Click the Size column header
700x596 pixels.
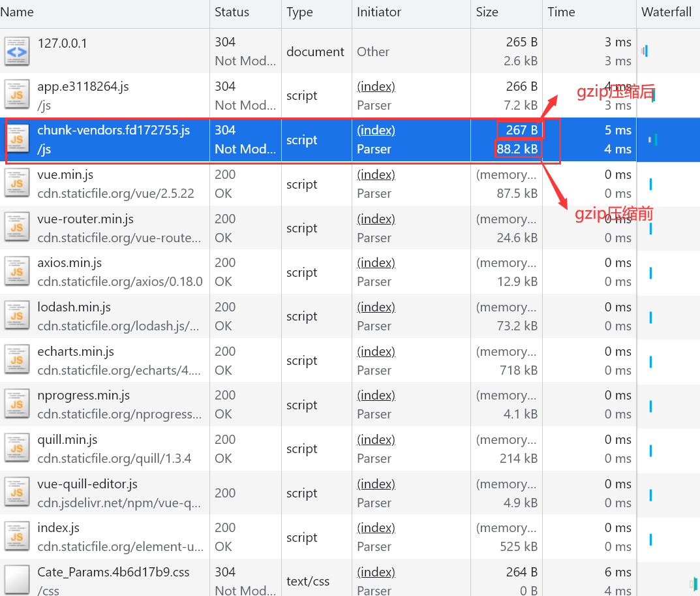point(487,12)
